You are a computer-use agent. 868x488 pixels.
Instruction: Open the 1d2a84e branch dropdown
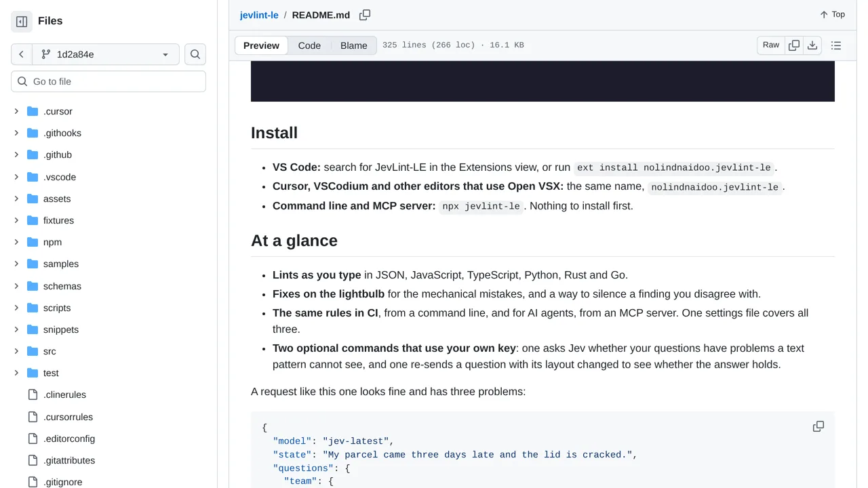[106, 54]
